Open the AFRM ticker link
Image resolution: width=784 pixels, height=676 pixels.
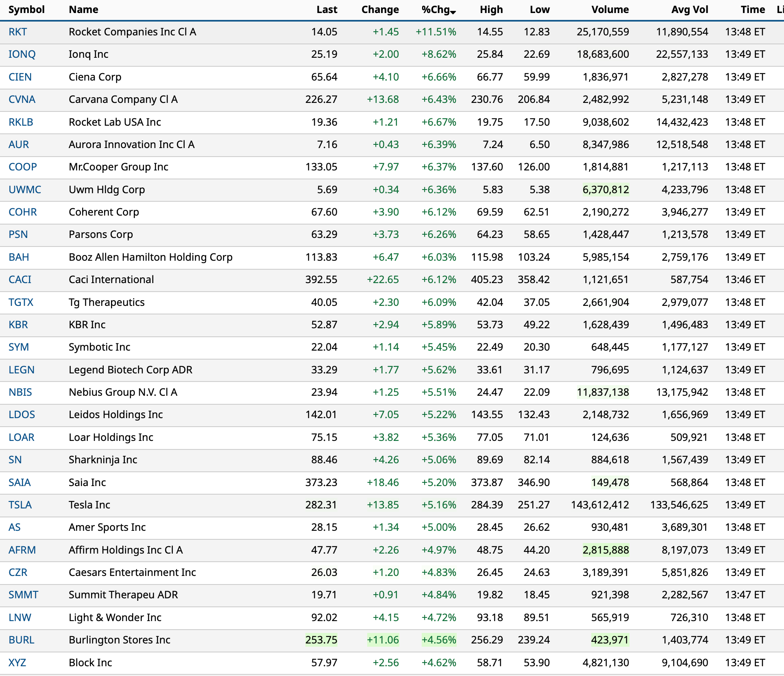pos(22,550)
